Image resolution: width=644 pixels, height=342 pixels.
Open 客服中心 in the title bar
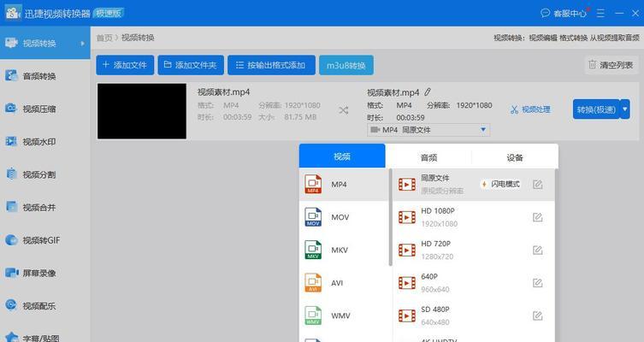tap(564, 13)
